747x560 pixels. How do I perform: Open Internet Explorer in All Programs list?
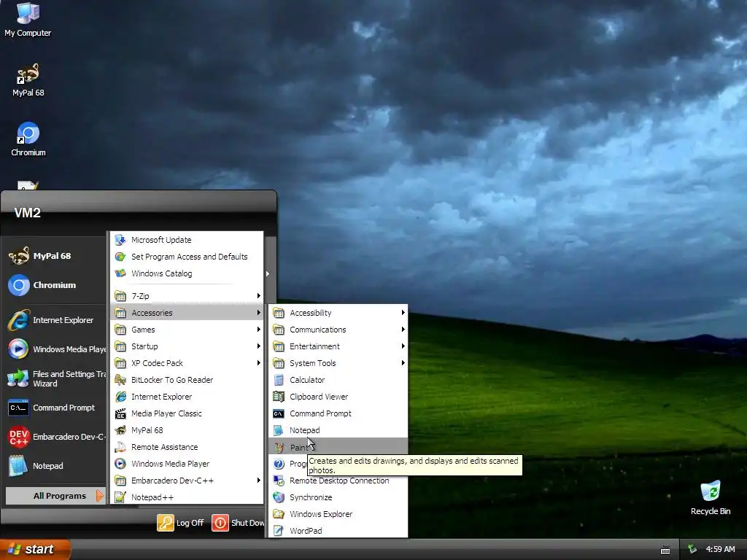[x=187, y=397]
